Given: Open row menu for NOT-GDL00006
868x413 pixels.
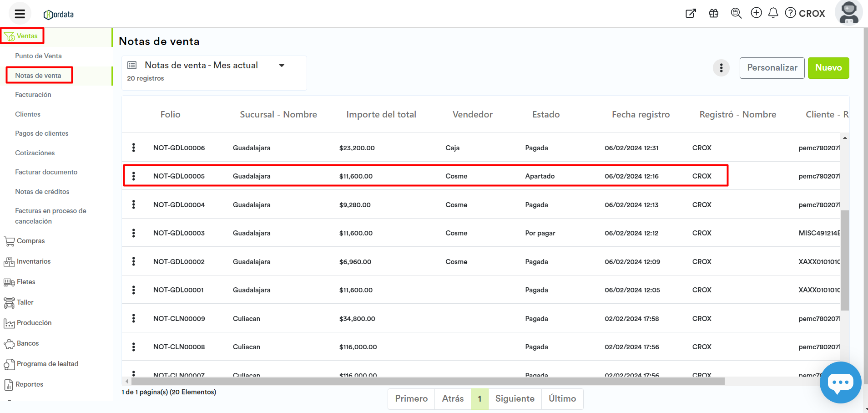Looking at the screenshot, I should coord(133,148).
